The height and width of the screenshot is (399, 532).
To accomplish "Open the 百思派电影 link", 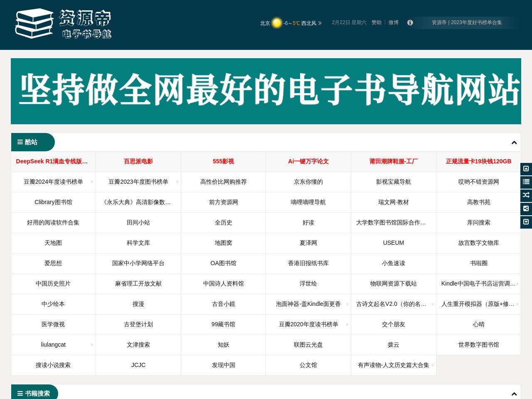I will click(x=138, y=161).
